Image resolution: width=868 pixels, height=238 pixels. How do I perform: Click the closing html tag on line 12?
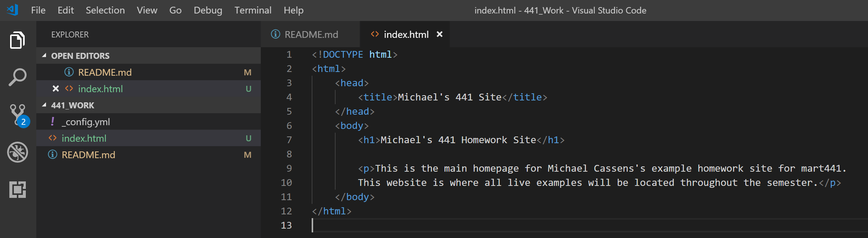tap(331, 211)
